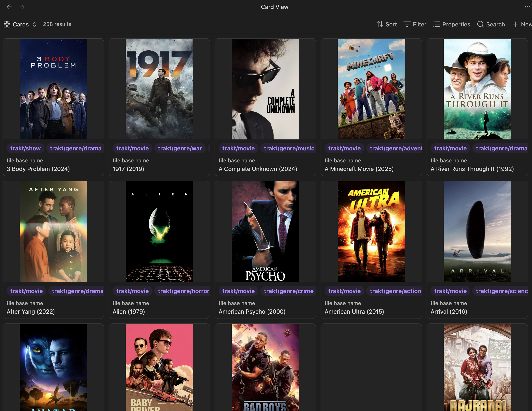Click the trakt/genre/music tag
Screen dimensions: 532x411
pos(289,148)
